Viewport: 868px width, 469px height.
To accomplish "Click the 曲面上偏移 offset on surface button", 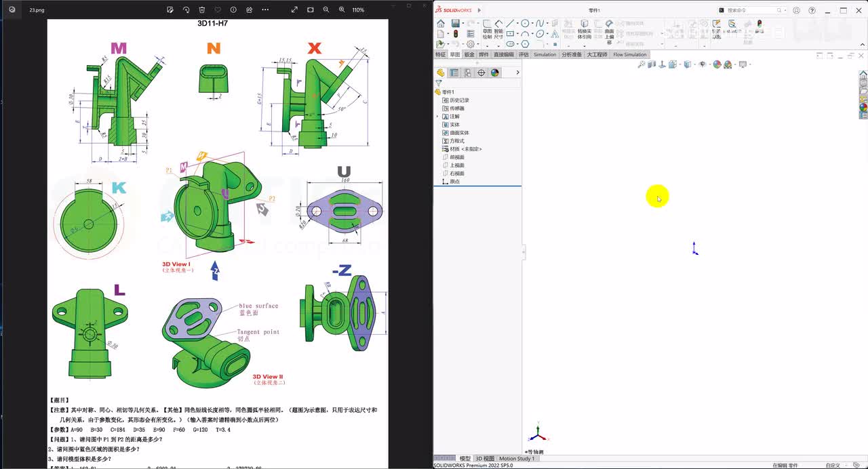I will [x=609, y=32].
